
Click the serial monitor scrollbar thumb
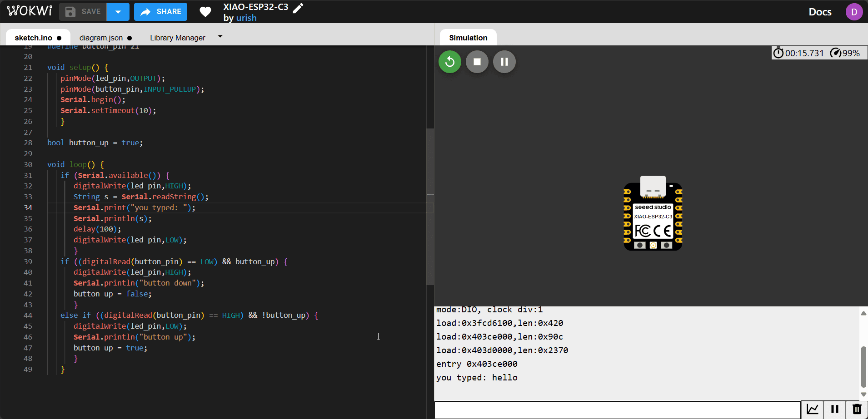pyautogui.click(x=863, y=366)
